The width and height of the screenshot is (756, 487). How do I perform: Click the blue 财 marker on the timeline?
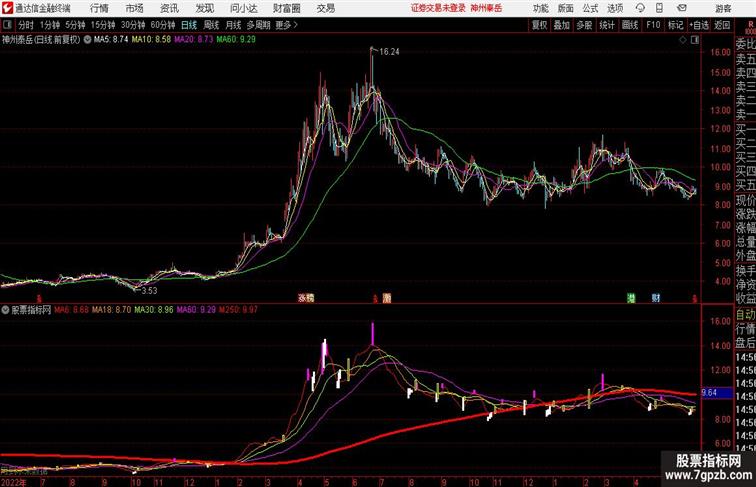click(656, 298)
